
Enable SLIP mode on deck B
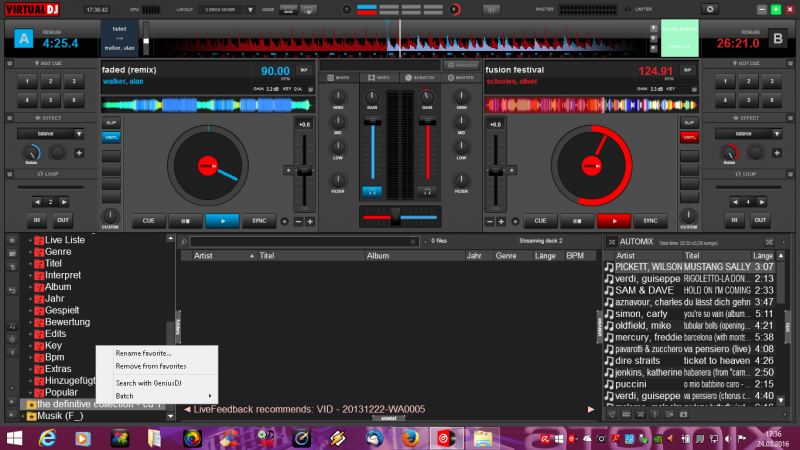pyautogui.click(x=687, y=122)
